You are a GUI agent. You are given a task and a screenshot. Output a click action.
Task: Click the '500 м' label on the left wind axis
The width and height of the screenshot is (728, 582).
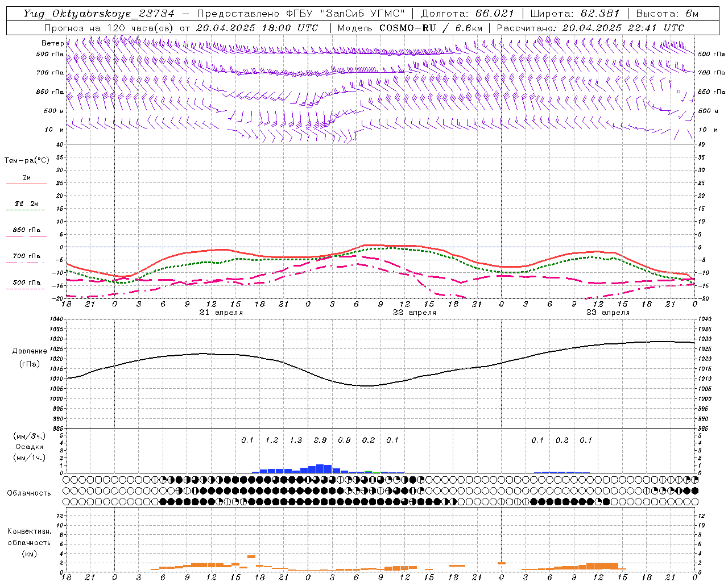(54, 111)
